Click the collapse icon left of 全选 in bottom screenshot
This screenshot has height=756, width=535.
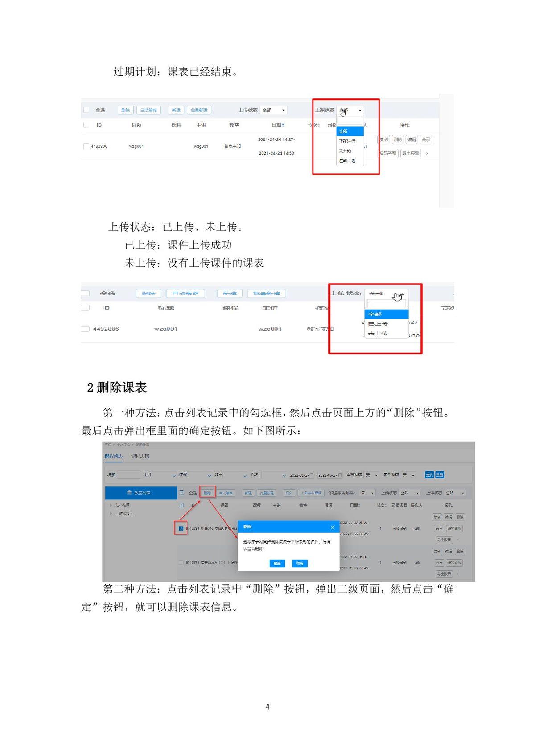(181, 493)
